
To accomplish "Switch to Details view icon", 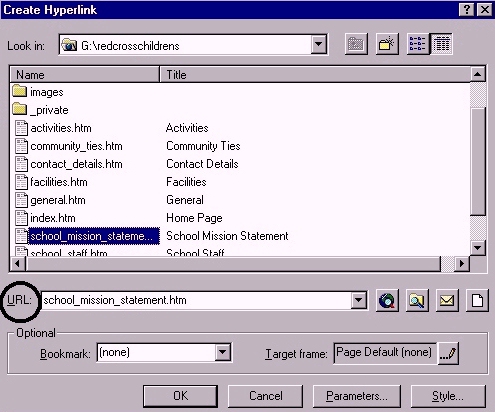I will click(441, 44).
